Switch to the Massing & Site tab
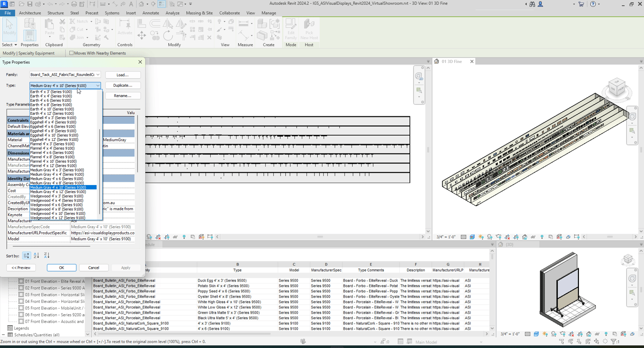The width and height of the screenshot is (644, 348). [x=199, y=13]
